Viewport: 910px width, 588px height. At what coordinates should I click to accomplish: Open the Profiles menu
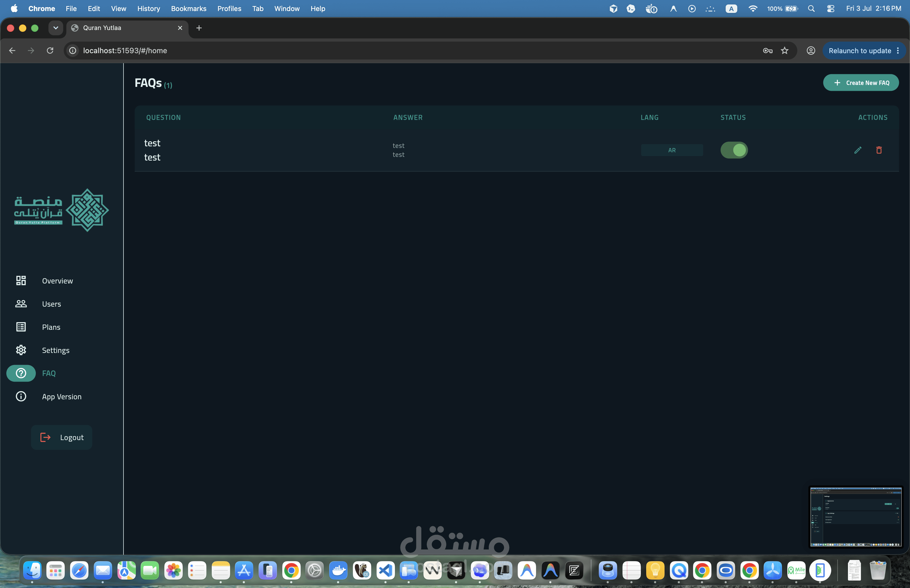coord(229,8)
